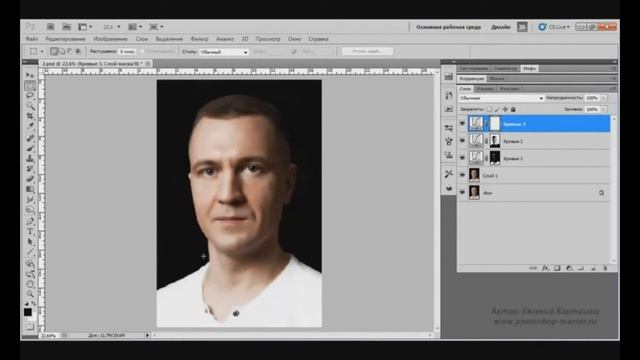Open the Arrange Documents dropdown
The height and width of the screenshot is (360, 640).
coord(135,27)
